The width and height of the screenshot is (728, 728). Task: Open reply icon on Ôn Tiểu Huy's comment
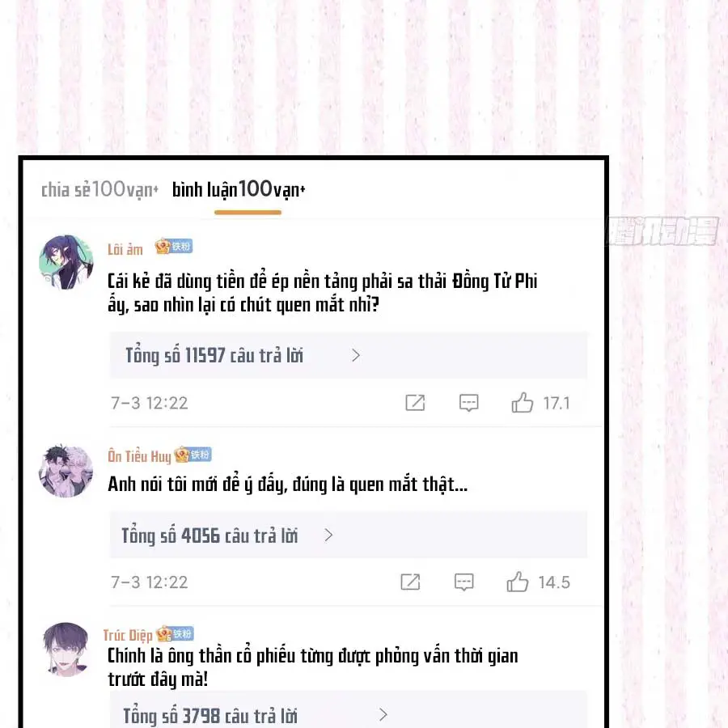click(463, 582)
